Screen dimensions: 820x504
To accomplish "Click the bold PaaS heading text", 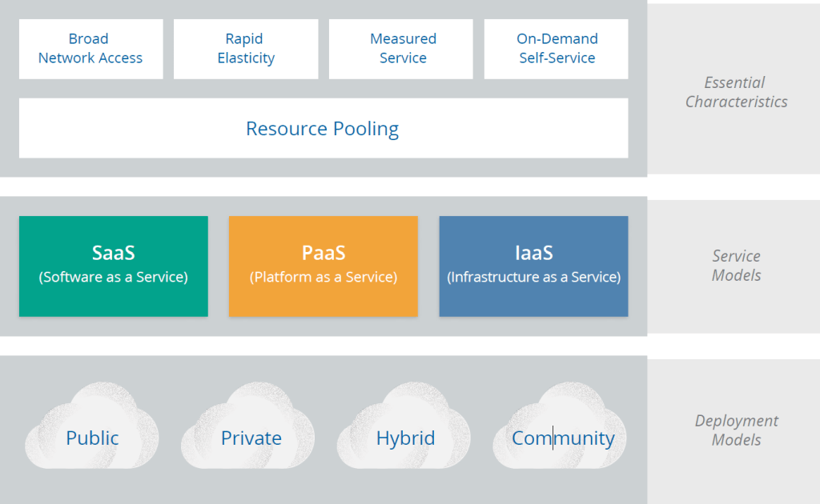I will (324, 253).
